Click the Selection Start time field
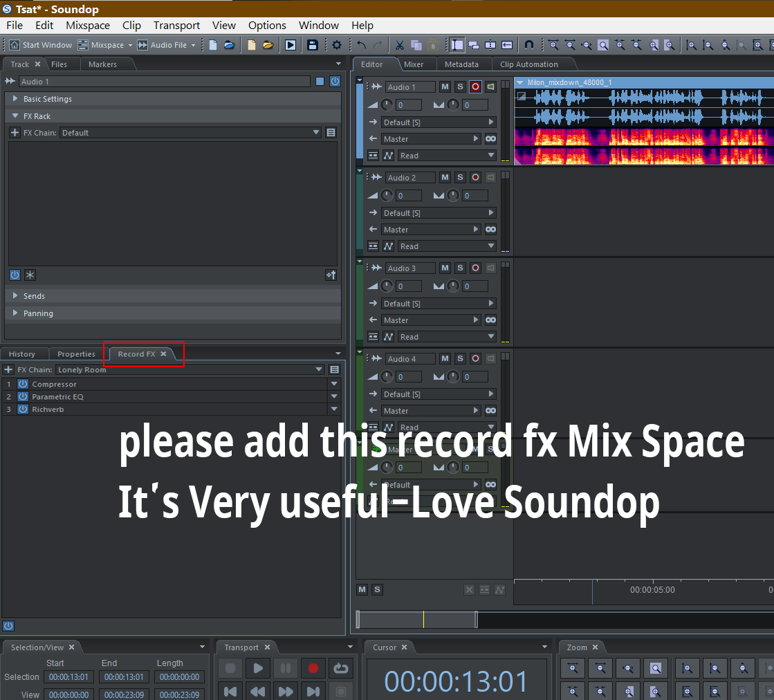 tap(68, 677)
